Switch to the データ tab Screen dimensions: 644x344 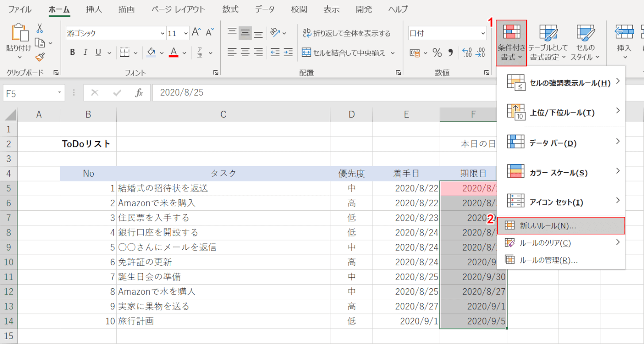265,9
